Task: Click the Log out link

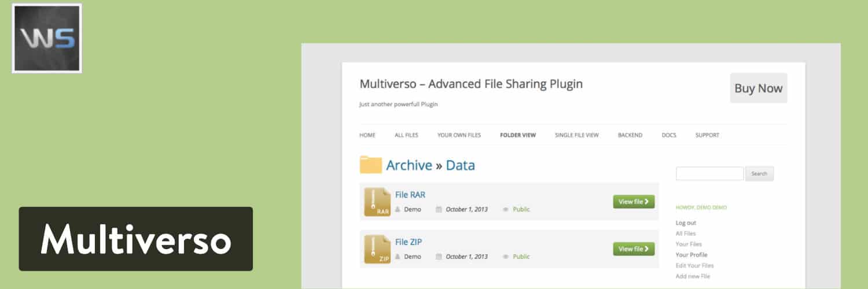Action: [x=686, y=223]
